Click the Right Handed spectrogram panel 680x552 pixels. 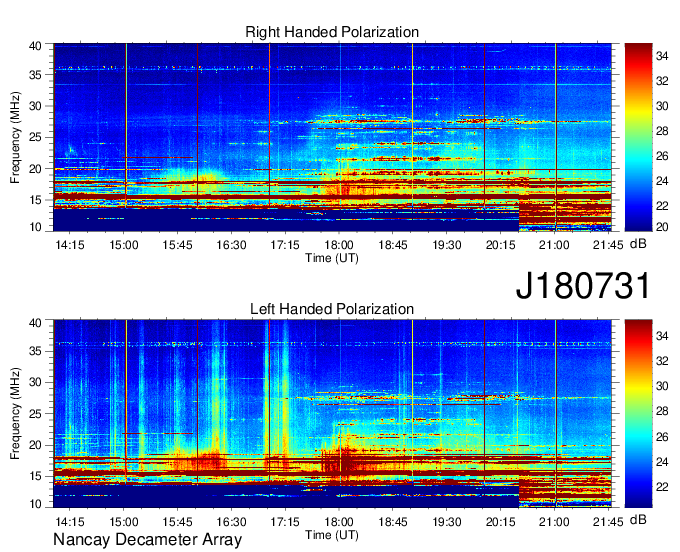tap(332, 137)
